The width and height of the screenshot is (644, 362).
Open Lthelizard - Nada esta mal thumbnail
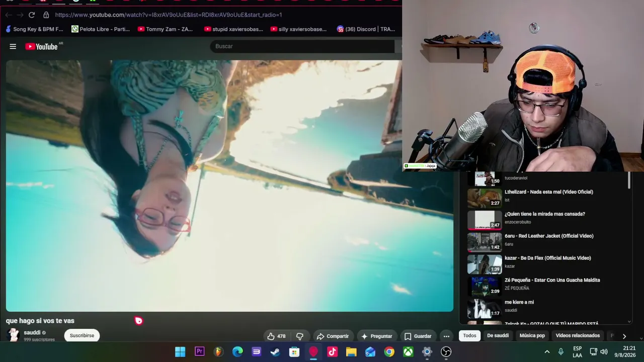tap(485, 198)
